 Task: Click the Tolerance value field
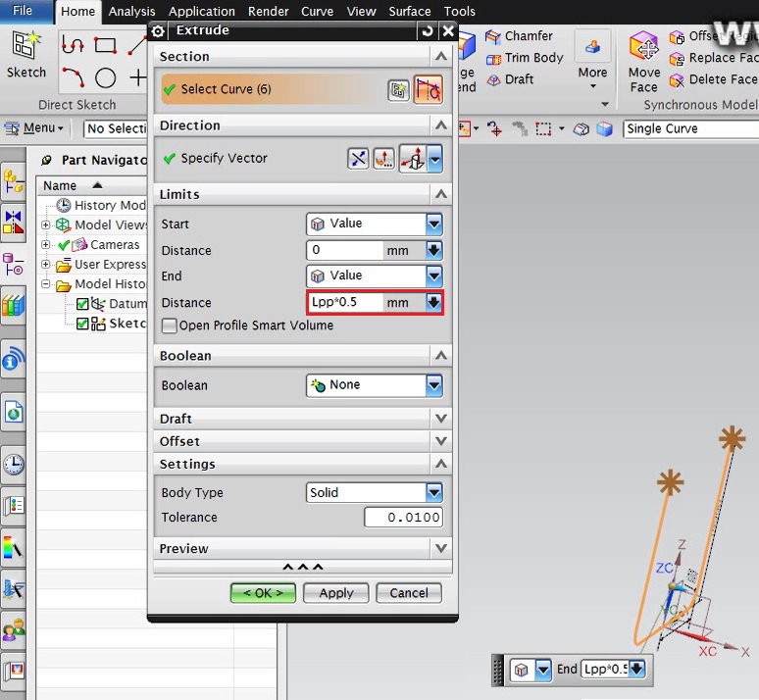click(x=403, y=518)
